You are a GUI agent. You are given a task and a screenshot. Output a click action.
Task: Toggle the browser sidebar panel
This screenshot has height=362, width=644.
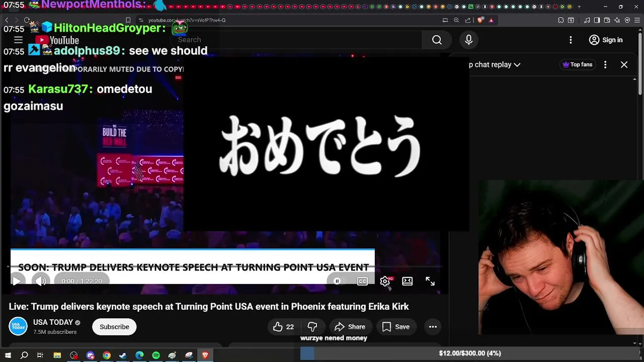[597, 20]
